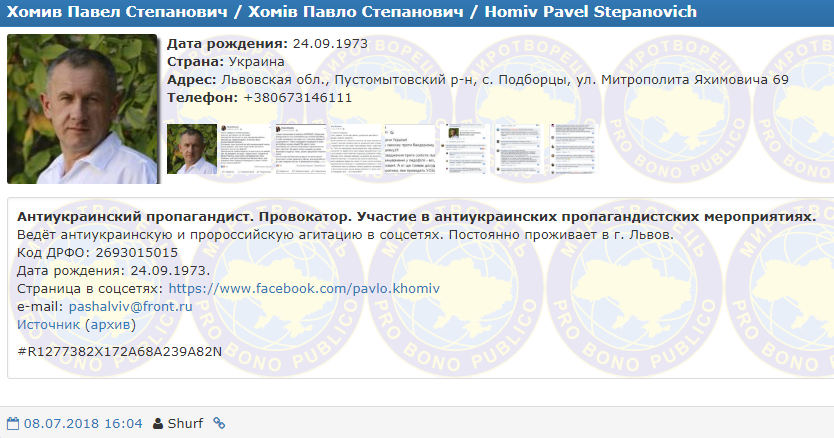Open the fifth thumbnail with large text

click(408, 149)
